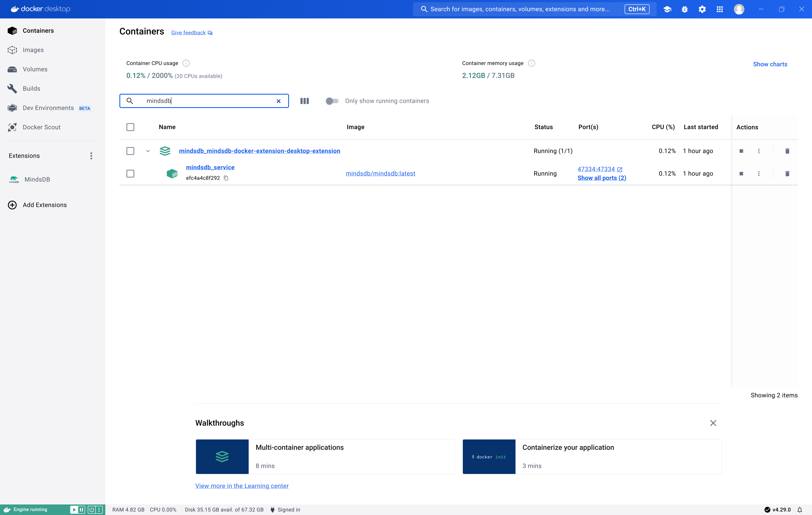The width and height of the screenshot is (812, 515).
Task: Open Extensions three-dot options menu
Action: pos(91,156)
